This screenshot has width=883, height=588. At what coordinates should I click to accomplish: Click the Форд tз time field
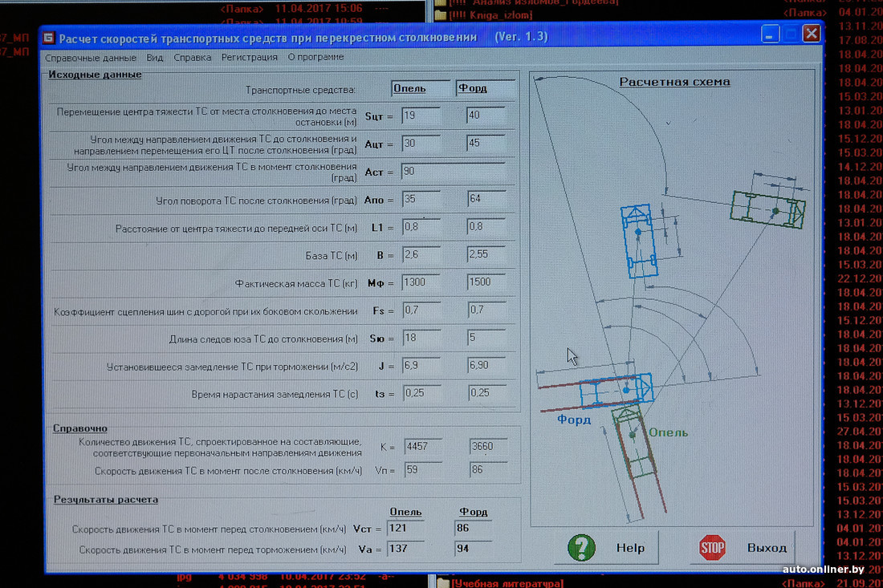[x=488, y=393]
